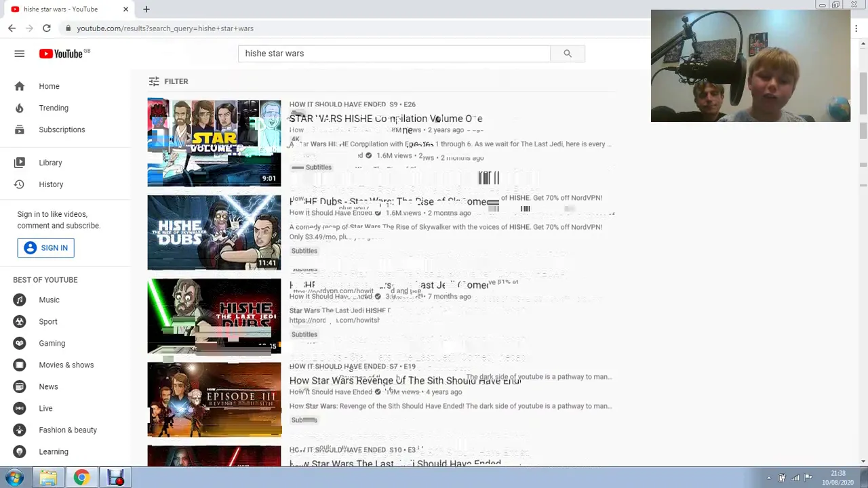
Task: Select Learning category
Action: (54, 451)
